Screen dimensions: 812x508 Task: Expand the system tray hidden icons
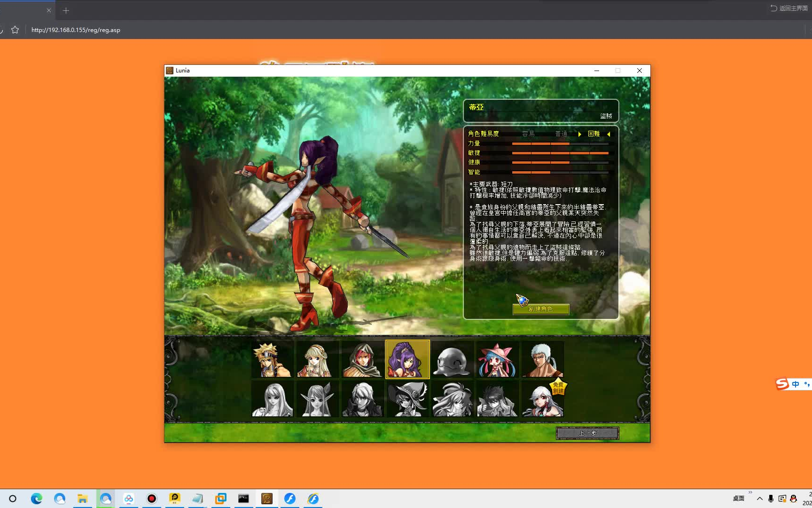click(759, 499)
